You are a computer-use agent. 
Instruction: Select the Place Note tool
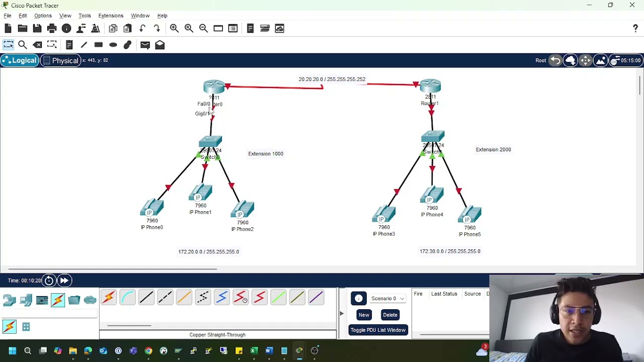pyautogui.click(x=69, y=45)
